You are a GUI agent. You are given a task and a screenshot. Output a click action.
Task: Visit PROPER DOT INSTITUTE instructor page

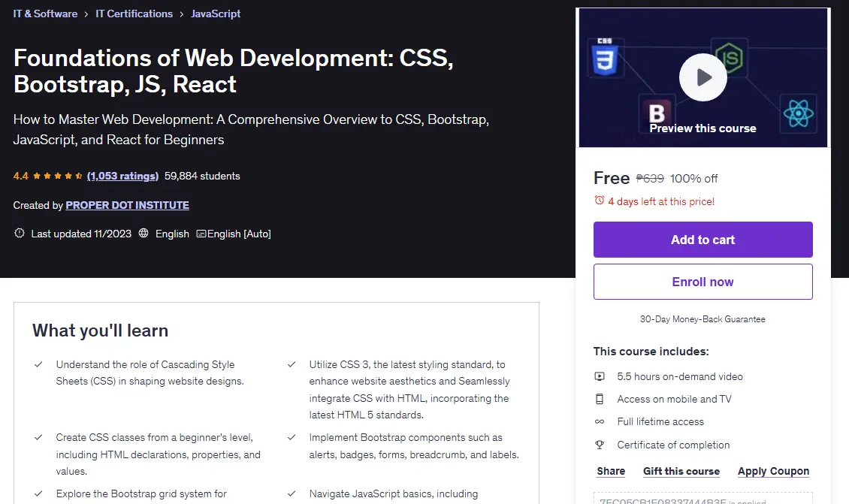127,205
